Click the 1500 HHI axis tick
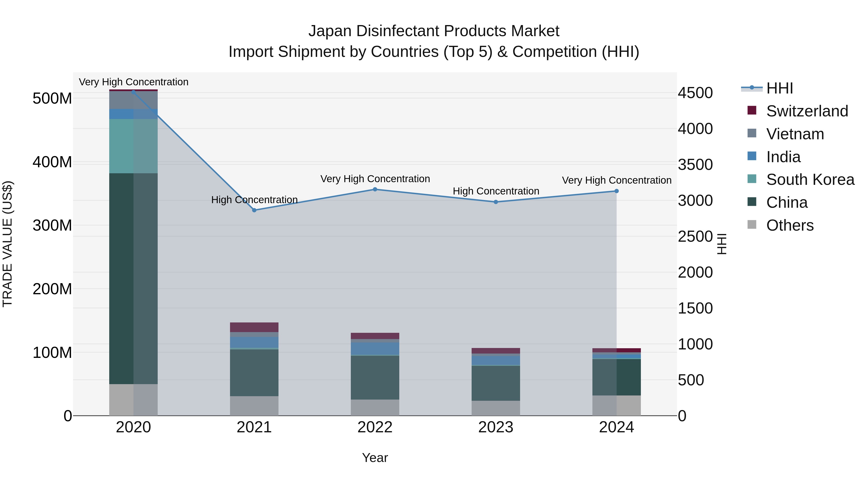The width and height of the screenshot is (868, 488). tap(695, 308)
